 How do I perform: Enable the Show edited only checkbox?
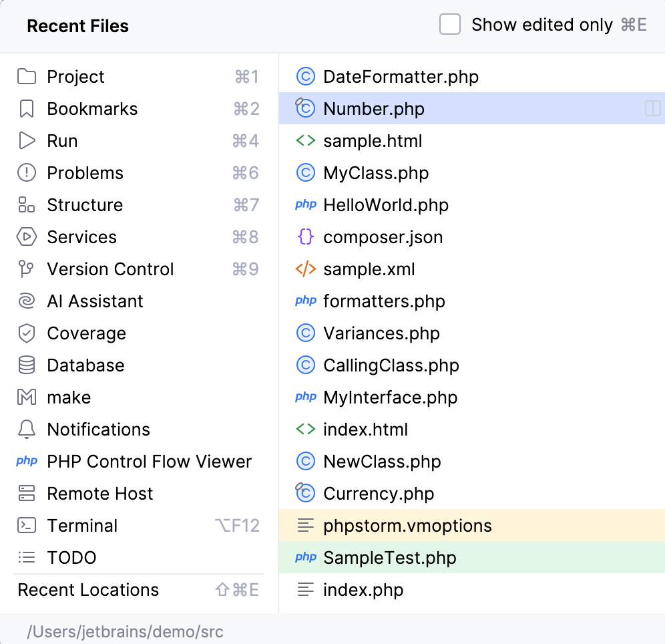coord(450,25)
